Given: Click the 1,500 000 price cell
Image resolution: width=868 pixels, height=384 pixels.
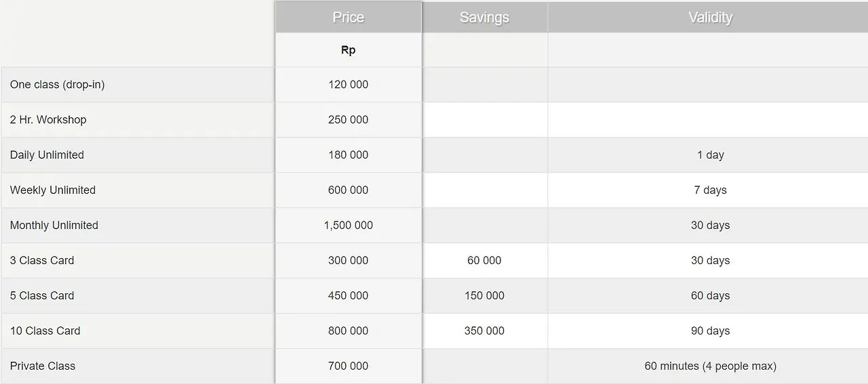Looking at the screenshot, I should pyautogui.click(x=348, y=226).
